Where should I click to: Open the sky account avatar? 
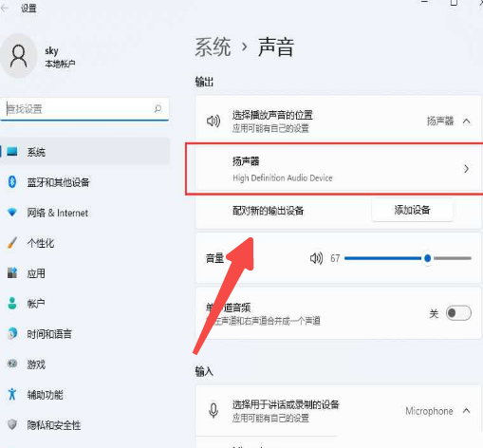(18, 56)
